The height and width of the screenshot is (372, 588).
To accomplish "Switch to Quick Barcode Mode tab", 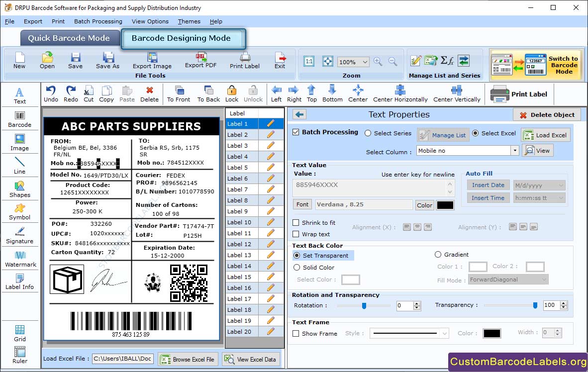I will point(69,38).
